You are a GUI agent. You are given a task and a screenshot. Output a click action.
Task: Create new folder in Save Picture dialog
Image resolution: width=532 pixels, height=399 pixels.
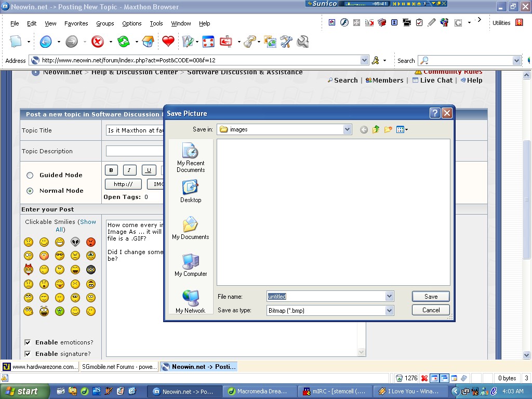click(388, 130)
